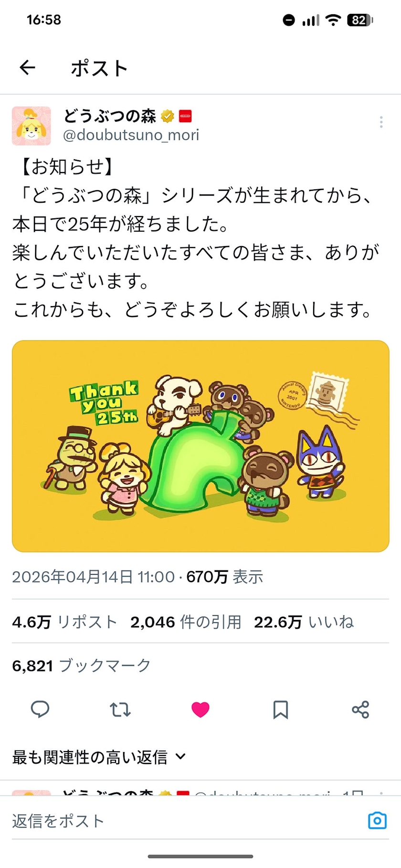401x868 pixels.
Task: Open the @doubutsuno_mori handle
Action: [x=131, y=135]
